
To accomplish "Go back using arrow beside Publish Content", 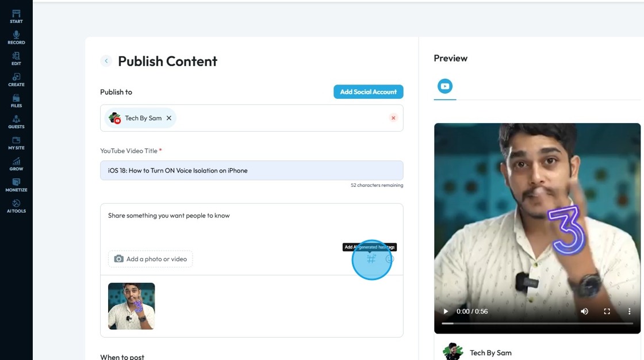I will point(106,61).
